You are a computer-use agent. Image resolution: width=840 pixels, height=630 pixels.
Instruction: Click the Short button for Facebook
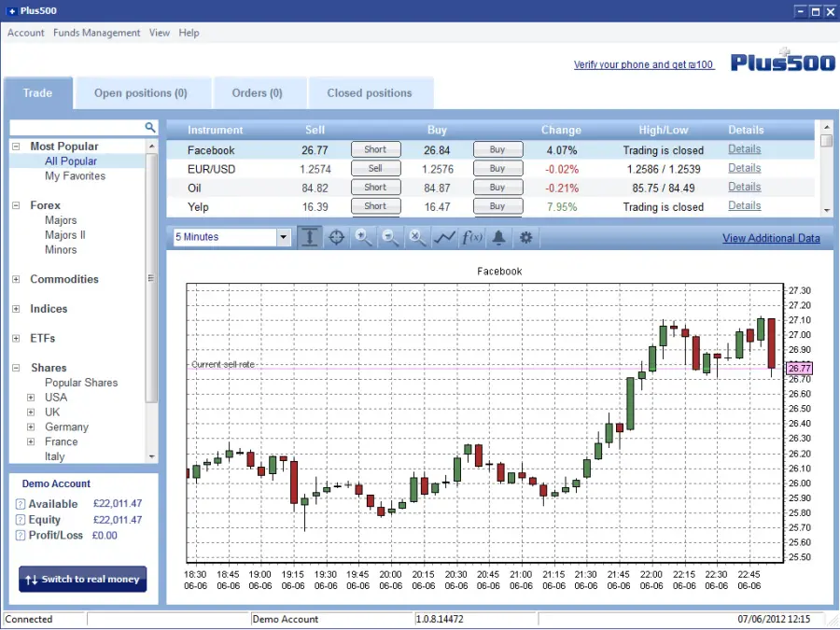click(375, 149)
